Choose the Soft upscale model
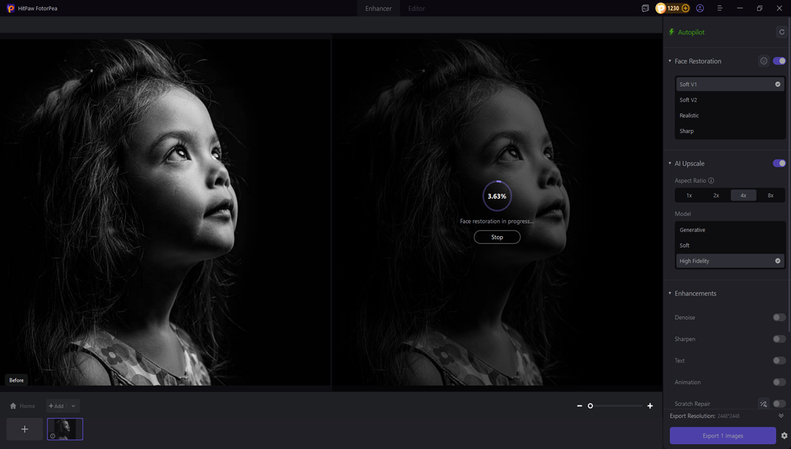 [x=730, y=246]
